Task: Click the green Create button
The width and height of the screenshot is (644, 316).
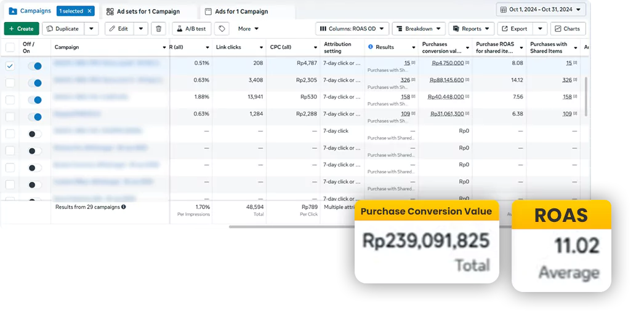Action: (x=22, y=29)
